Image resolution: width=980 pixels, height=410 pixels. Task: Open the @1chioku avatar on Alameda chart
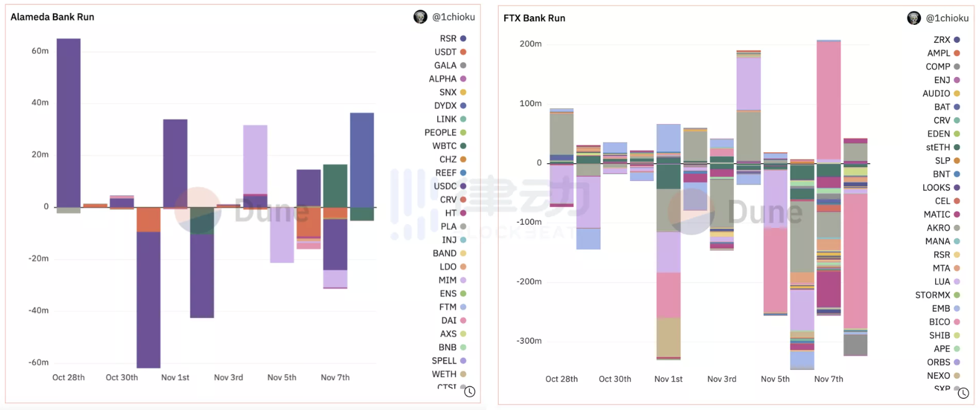click(x=420, y=17)
